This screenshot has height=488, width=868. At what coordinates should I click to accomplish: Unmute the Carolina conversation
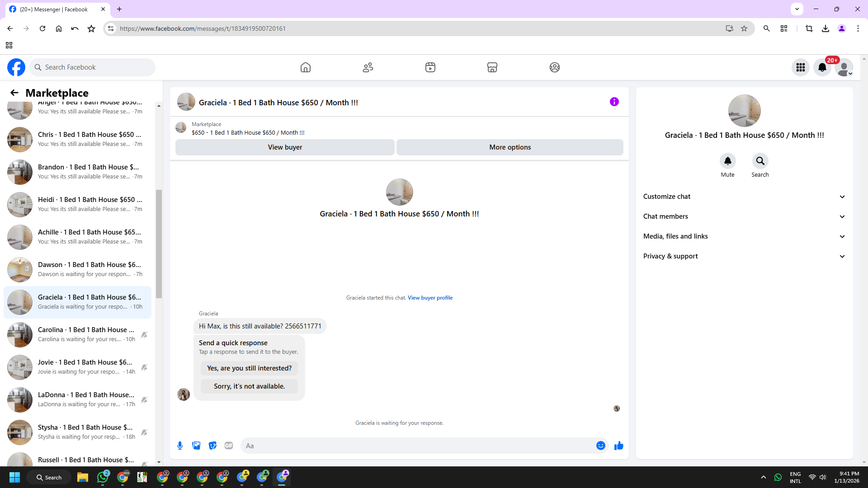pos(144,335)
